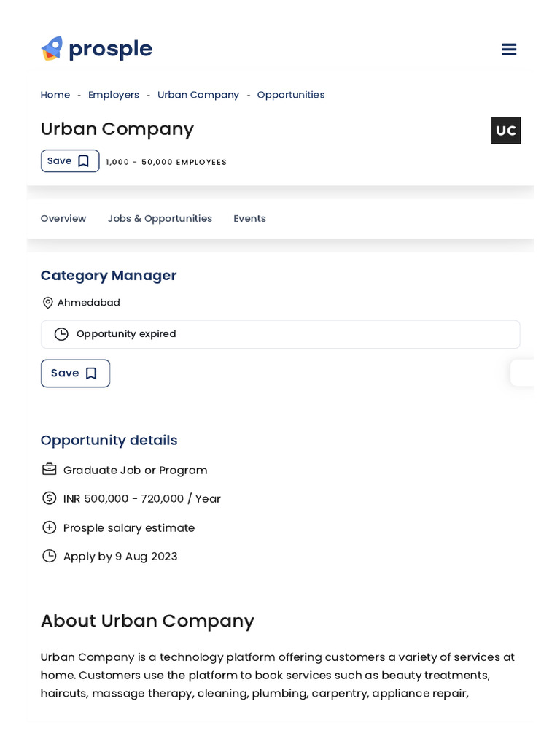
Task: Save the Category Manager job
Action: point(75,373)
